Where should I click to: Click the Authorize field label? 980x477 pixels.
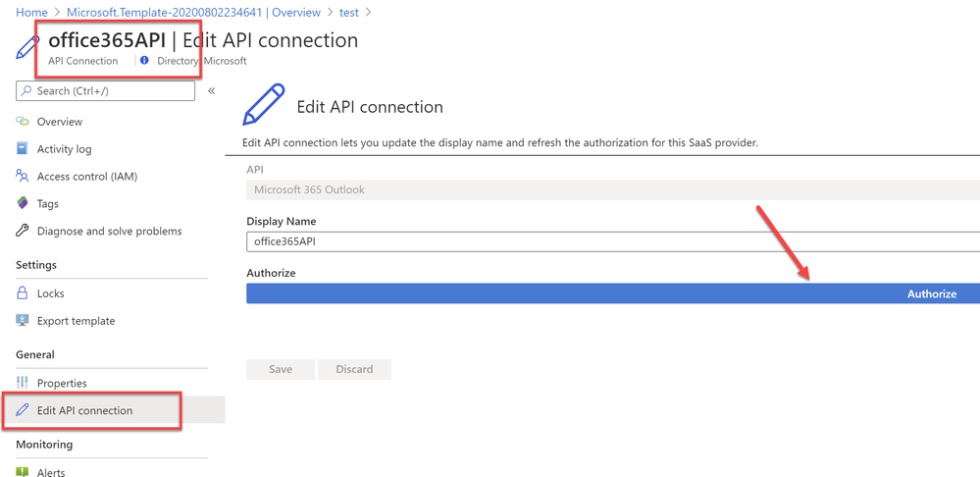click(x=271, y=273)
